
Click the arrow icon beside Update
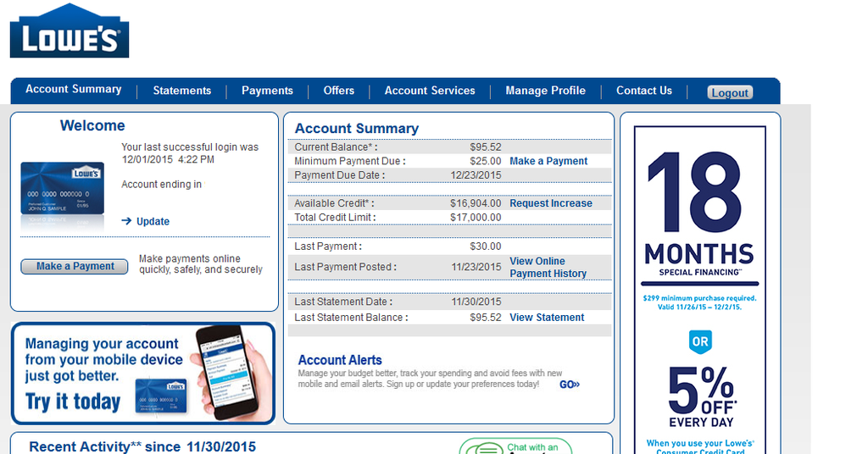[126, 221]
